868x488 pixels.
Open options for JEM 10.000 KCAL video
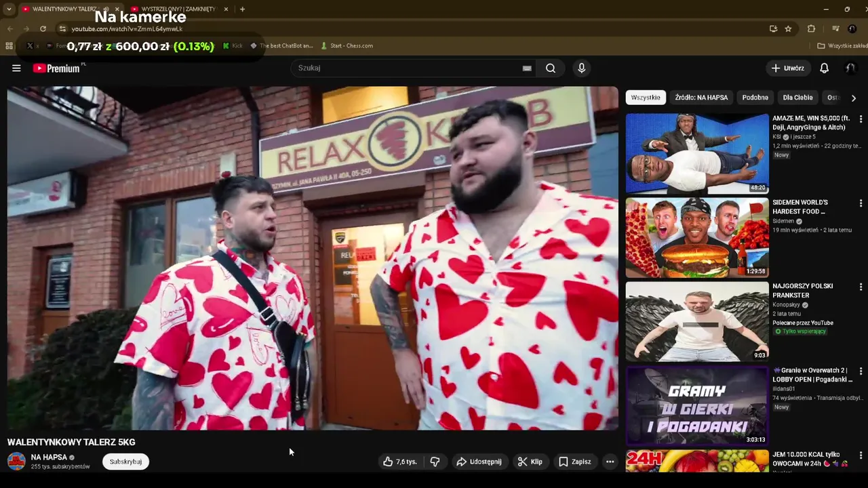(861, 455)
